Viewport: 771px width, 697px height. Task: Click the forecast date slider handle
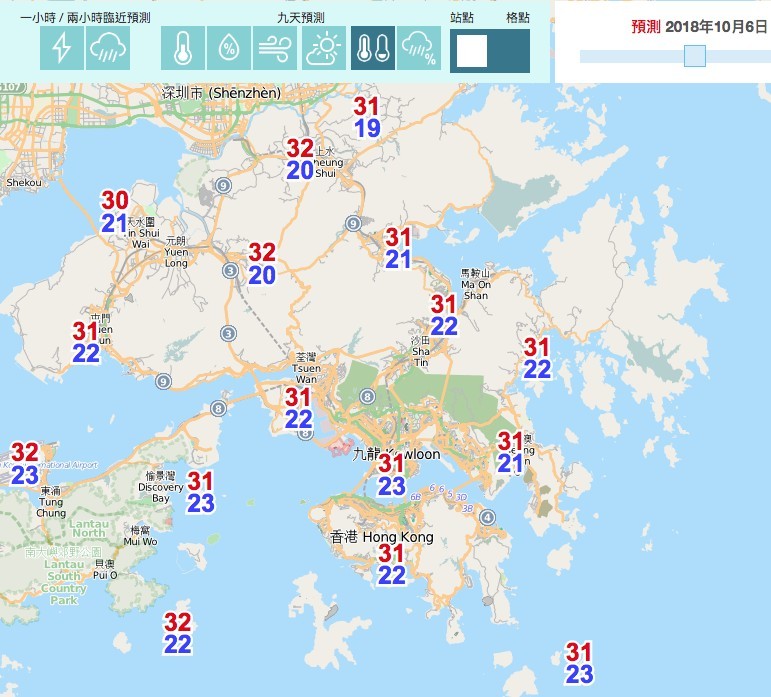694,56
